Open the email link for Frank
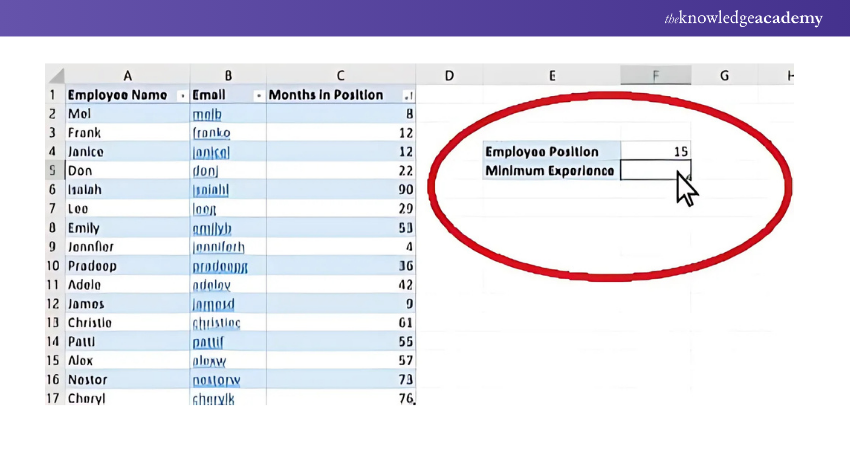This screenshot has width=850, height=450. click(x=211, y=133)
